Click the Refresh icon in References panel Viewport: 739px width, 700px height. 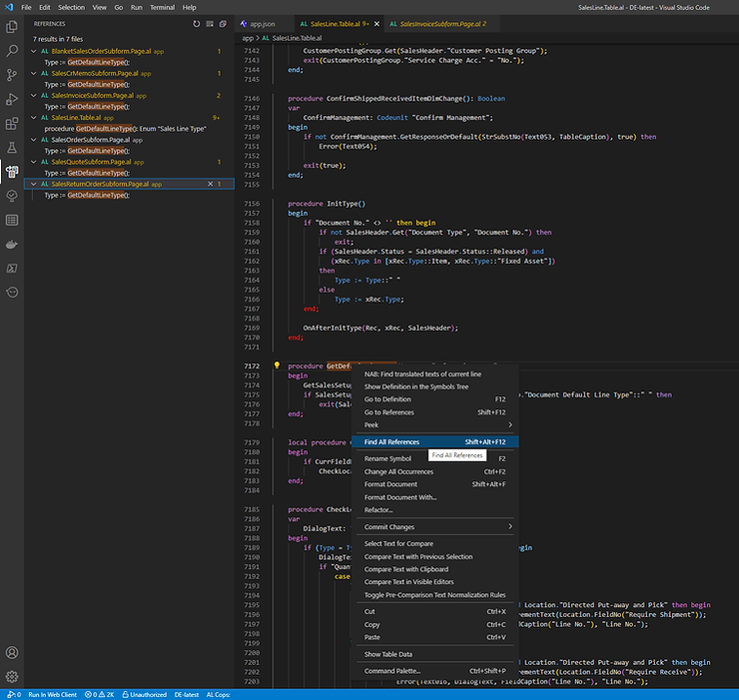click(x=196, y=22)
